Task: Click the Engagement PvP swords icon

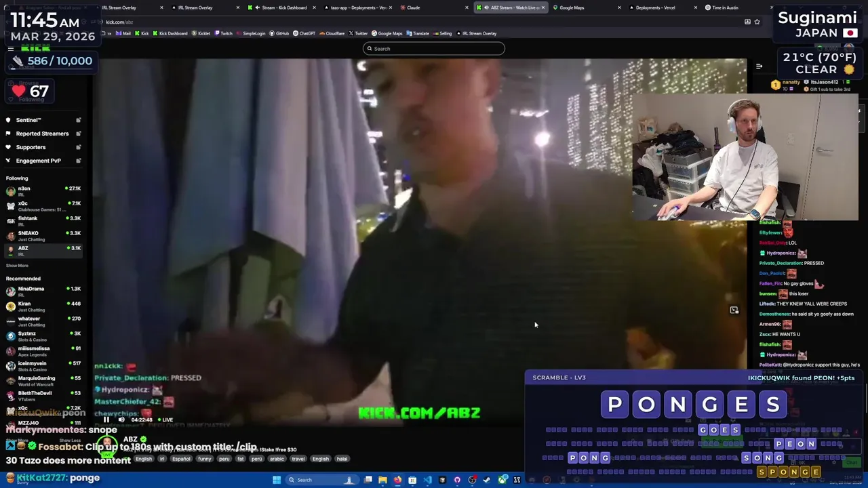Action: point(8,161)
